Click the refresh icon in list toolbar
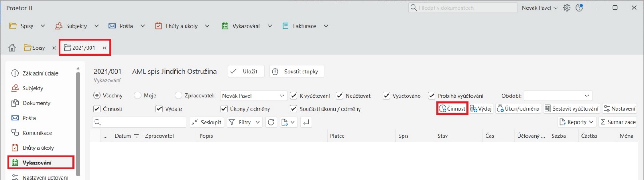644x180 pixels. pos(271,122)
